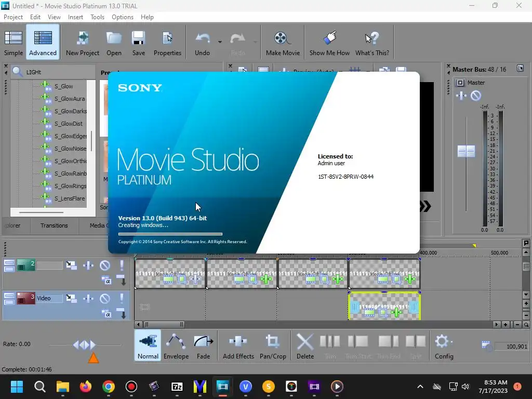The width and height of the screenshot is (532, 399).
Task: Open Windows Start menu
Action: (17, 387)
